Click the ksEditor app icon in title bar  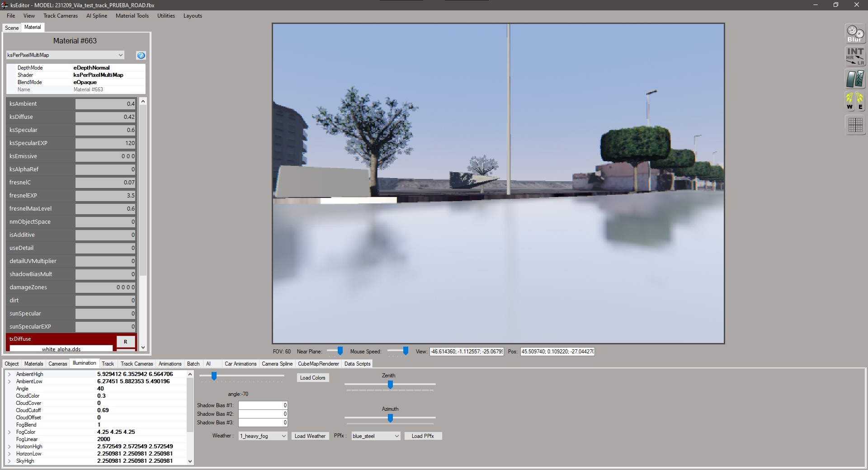coord(5,5)
